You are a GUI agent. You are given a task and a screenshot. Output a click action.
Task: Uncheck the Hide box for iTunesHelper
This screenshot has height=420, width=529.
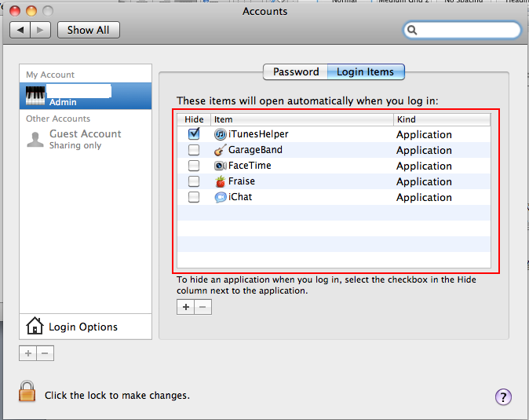194,134
